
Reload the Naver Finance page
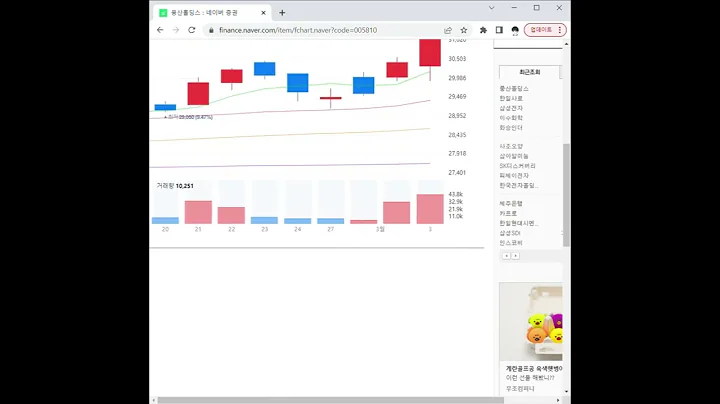(191, 30)
